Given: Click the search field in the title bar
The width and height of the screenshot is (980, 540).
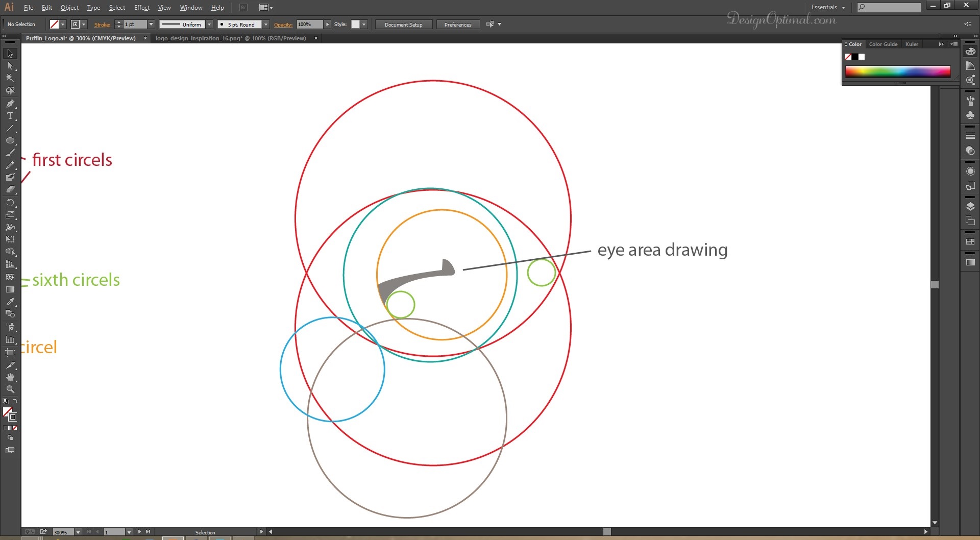Looking at the screenshot, I should click(x=889, y=7).
